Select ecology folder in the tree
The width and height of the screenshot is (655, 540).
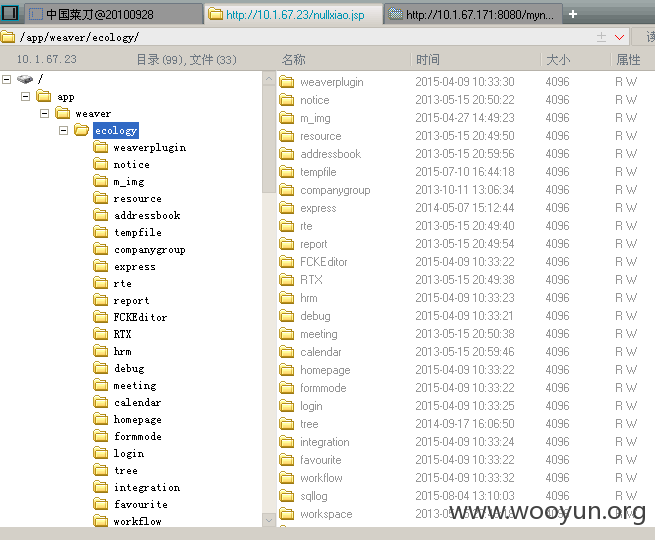tap(116, 130)
